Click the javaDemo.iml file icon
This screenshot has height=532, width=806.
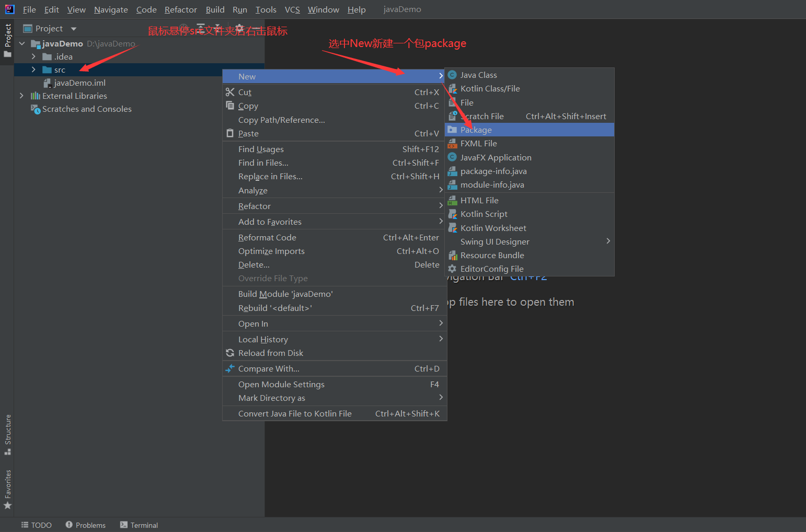coord(47,83)
